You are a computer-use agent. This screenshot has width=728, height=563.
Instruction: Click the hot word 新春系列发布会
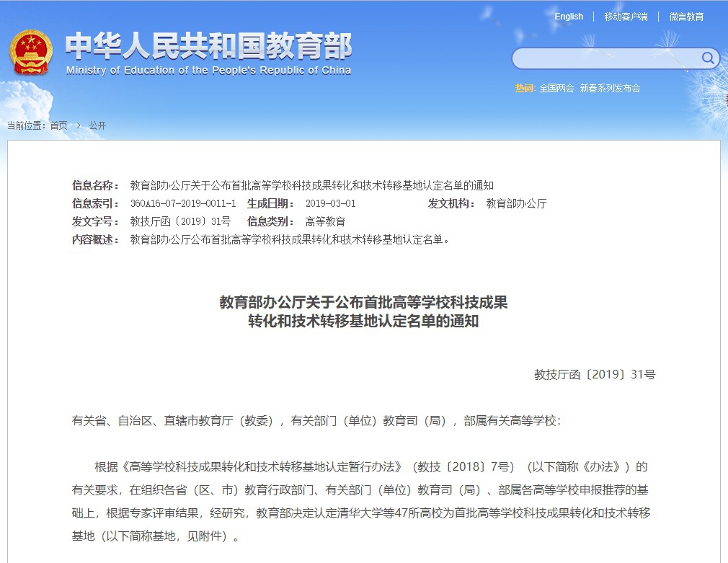point(610,88)
